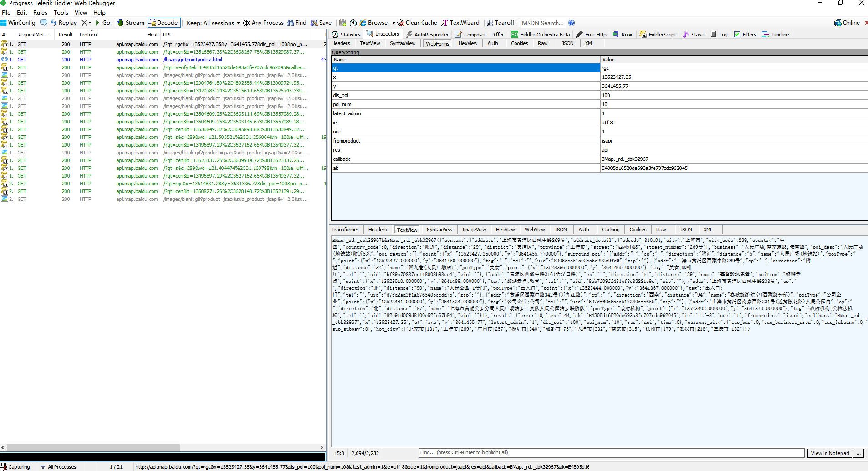
Task: Switch to the Inspectors tab
Action: [383, 34]
